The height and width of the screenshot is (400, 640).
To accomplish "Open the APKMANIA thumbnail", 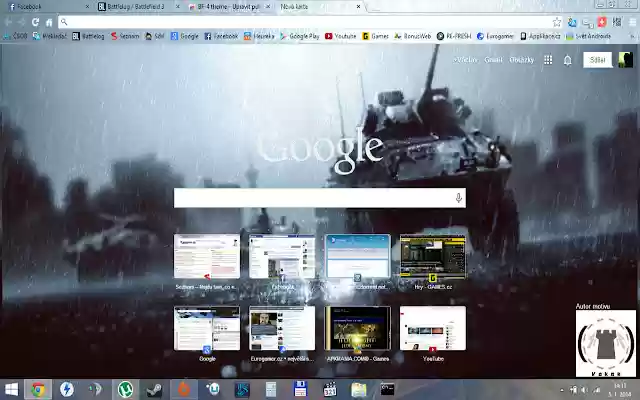I will click(x=358, y=328).
